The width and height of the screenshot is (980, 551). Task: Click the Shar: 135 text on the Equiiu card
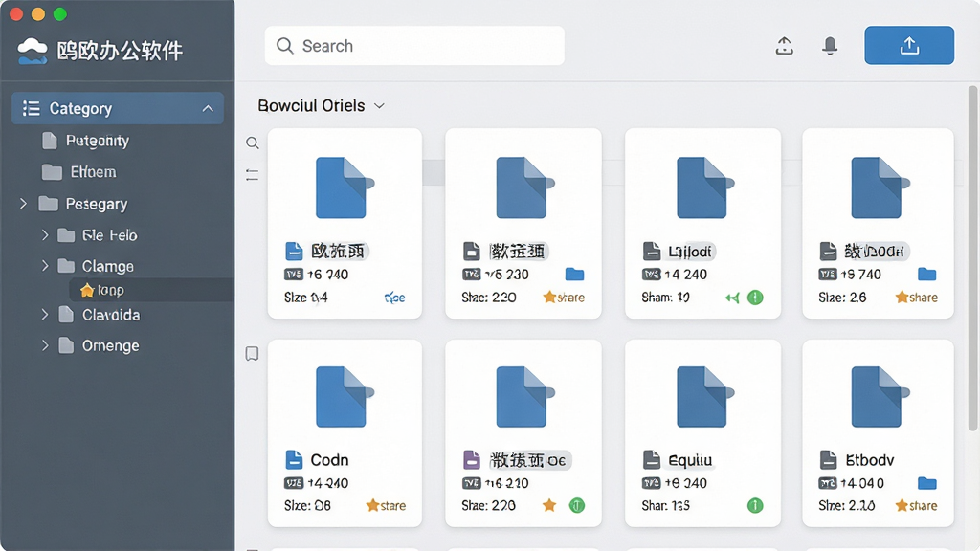[666, 505]
